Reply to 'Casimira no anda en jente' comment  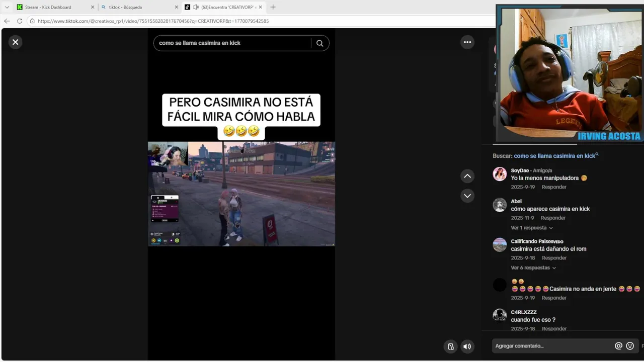tap(554, 298)
